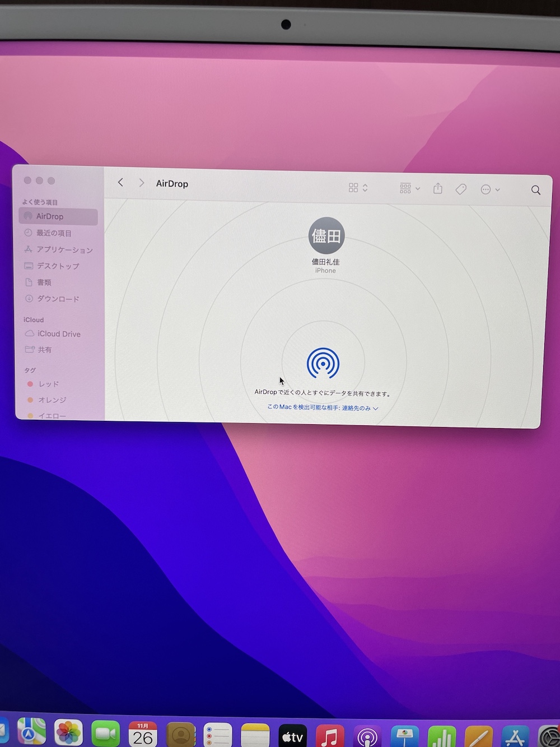
Task: Open Maps from the Dock
Action: [x=31, y=732]
